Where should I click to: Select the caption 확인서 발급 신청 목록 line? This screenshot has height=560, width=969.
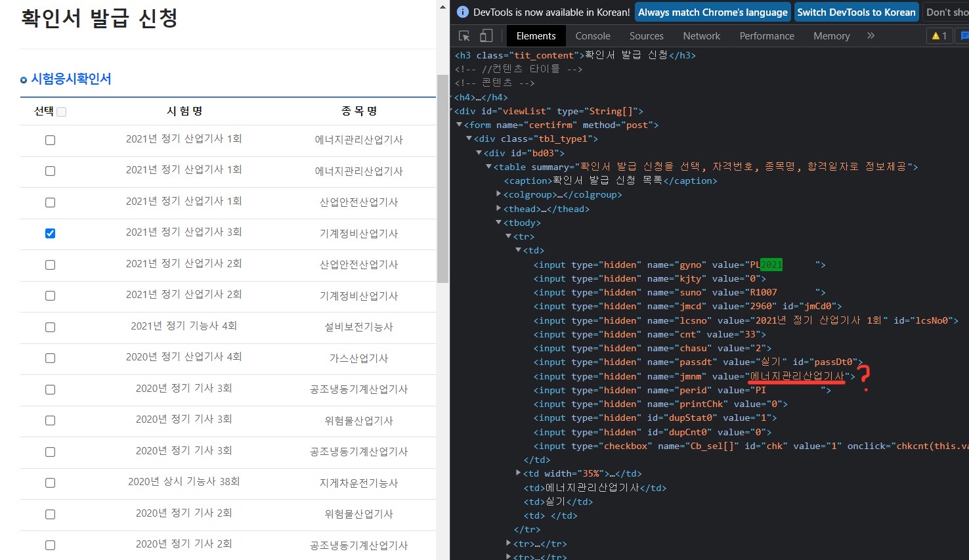click(611, 181)
